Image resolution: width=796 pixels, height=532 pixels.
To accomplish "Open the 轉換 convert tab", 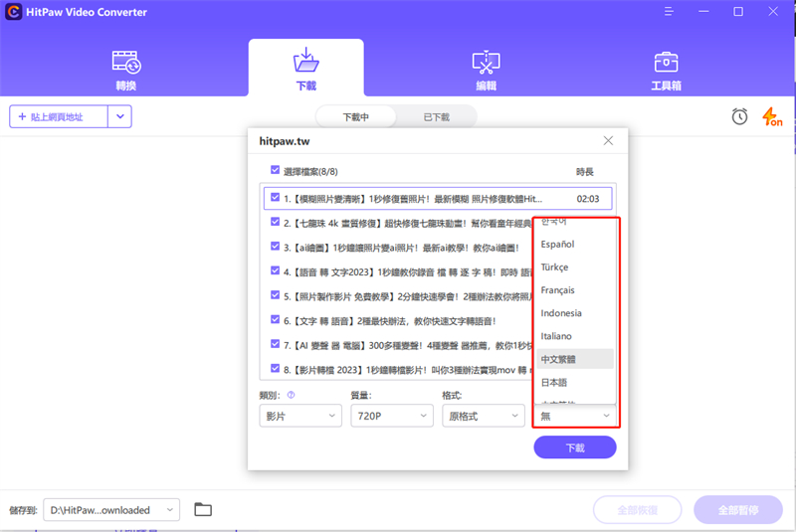I will 126,70.
